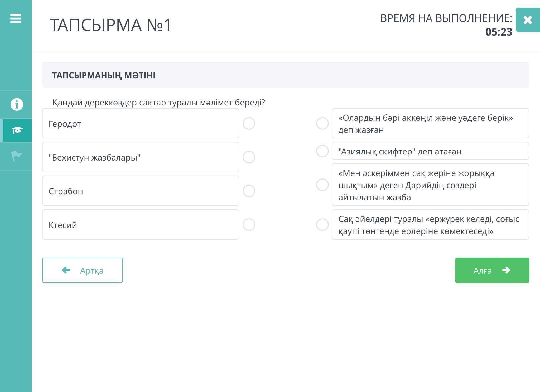This screenshot has height=392, width=540.
Task: Select radio for «Олардың бәрі ақкөңіл» answer
Action: [322, 123]
